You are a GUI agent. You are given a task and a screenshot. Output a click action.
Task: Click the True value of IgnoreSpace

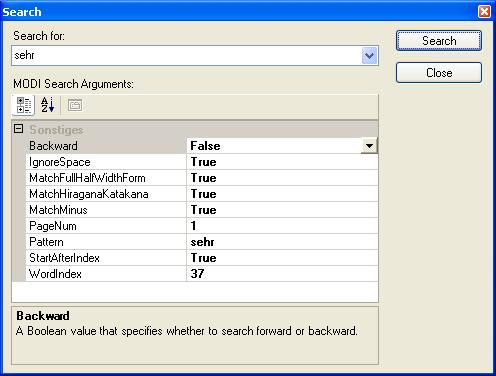[x=203, y=162]
